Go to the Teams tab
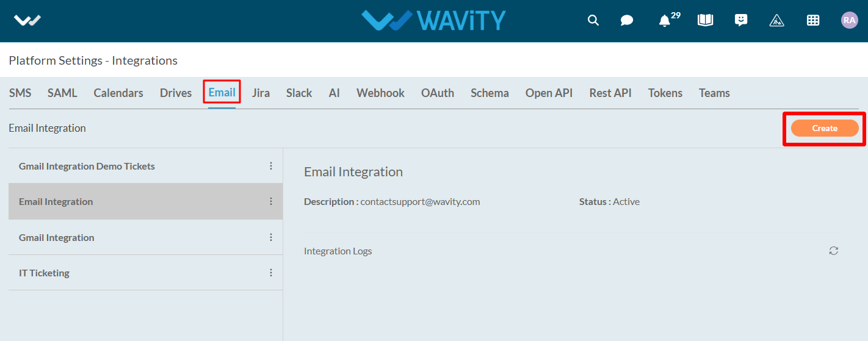This screenshot has height=341, width=868. click(714, 93)
